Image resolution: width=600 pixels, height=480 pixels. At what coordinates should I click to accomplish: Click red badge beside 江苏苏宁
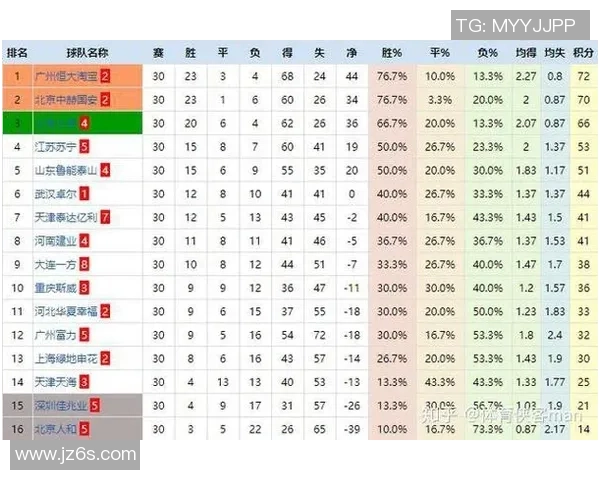tap(84, 147)
